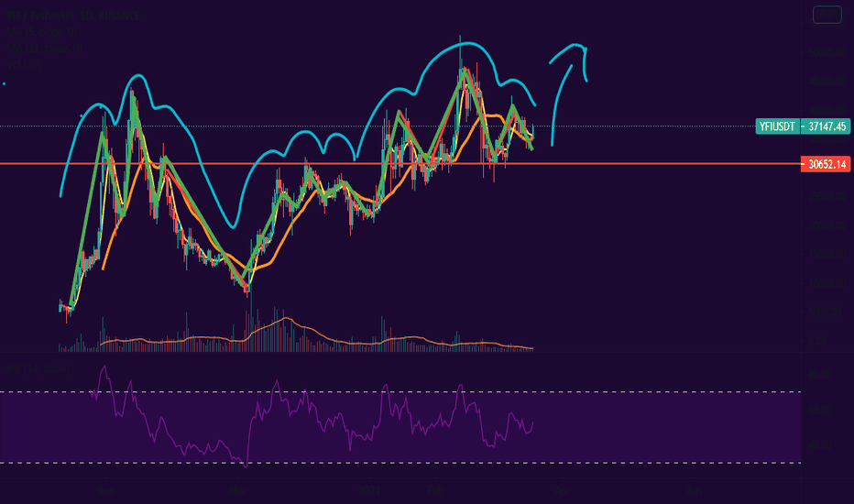Click the 2021 label on time axis
This screenshot has height=504, width=854.
click(369, 491)
